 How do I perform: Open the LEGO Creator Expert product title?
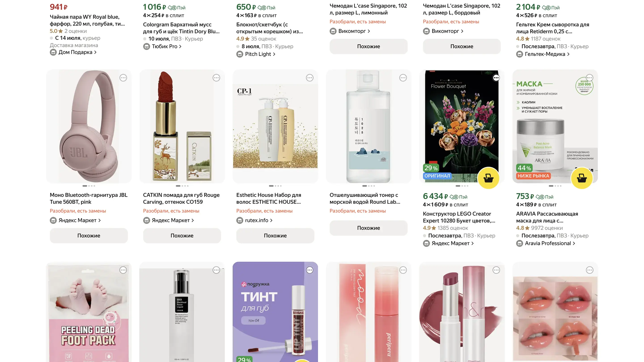point(459,217)
